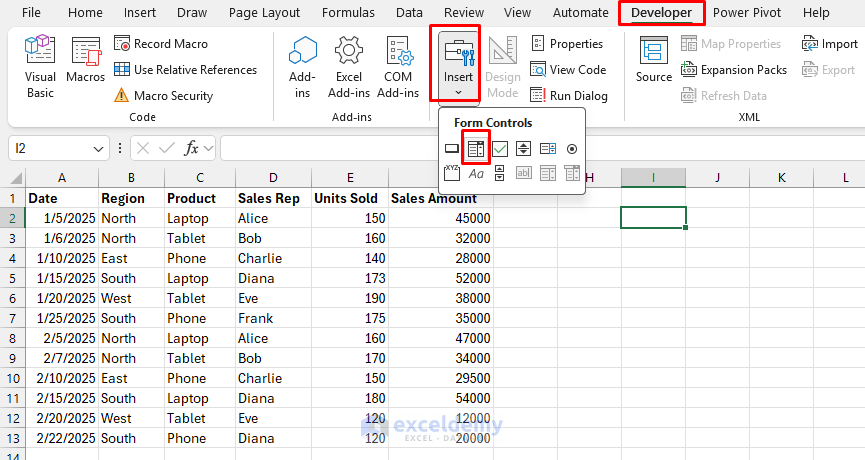The image size is (865, 460).
Task: Click the Select All corner triangle
Action: [16, 178]
